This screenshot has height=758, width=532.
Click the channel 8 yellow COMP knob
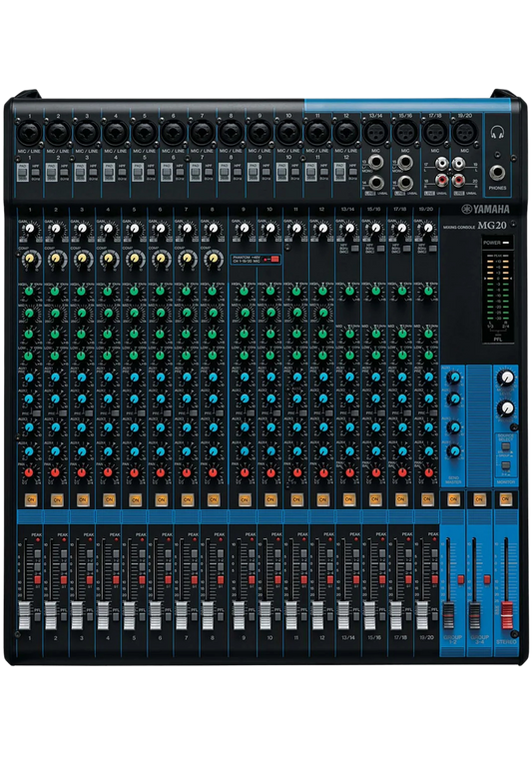pos(212,260)
